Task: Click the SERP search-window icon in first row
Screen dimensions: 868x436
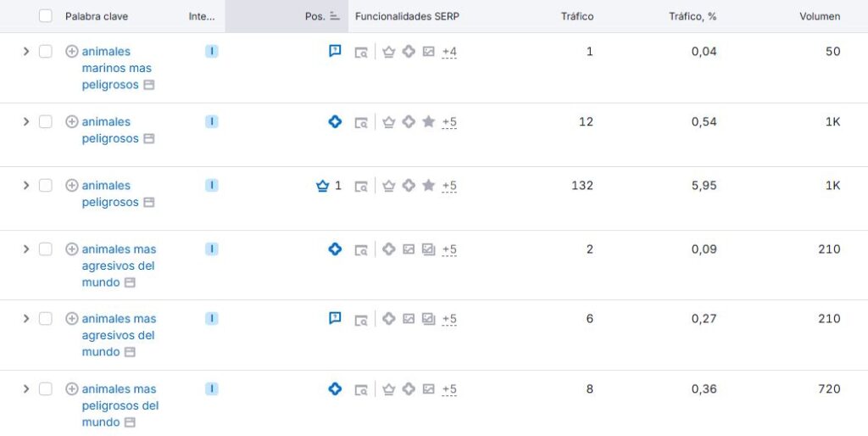Action: 361,53
